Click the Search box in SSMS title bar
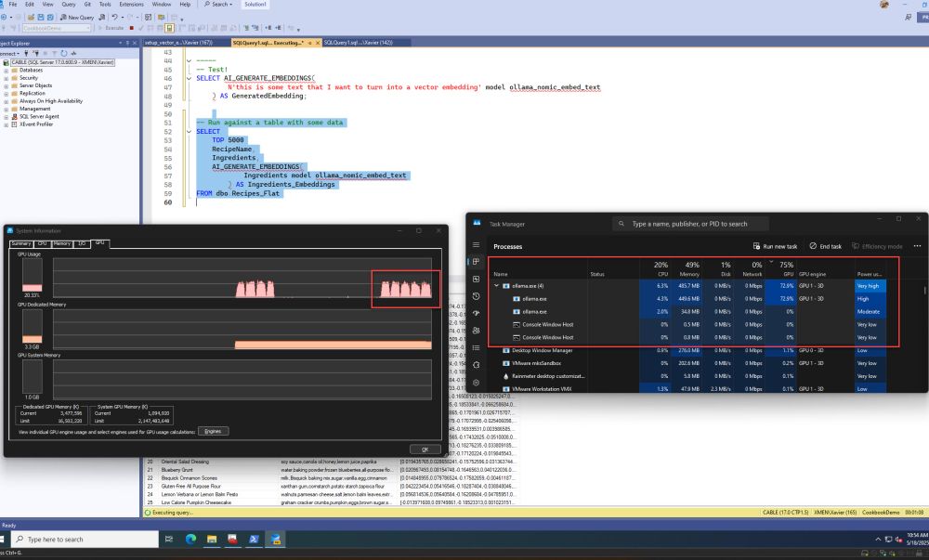The width and height of the screenshot is (929, 560). (x=218, y=4)
